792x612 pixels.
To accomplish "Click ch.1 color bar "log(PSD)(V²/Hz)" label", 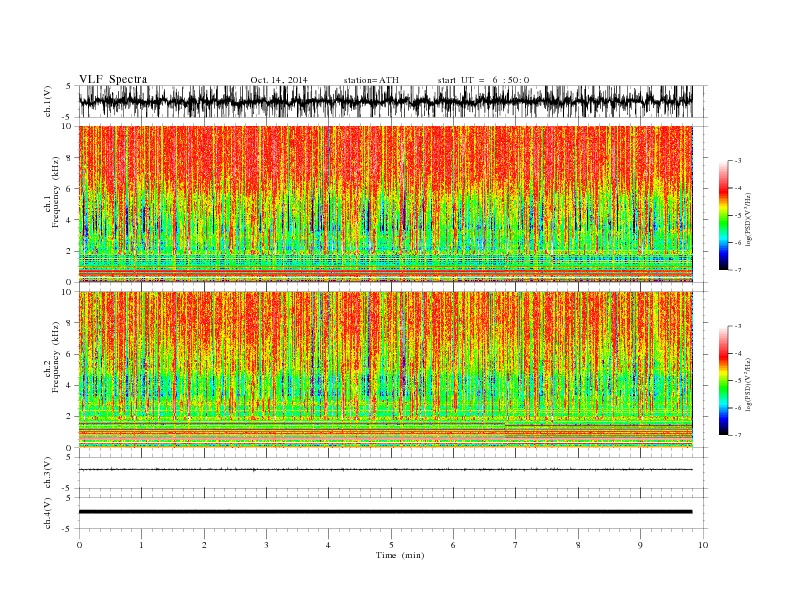I will coord(749,220).
